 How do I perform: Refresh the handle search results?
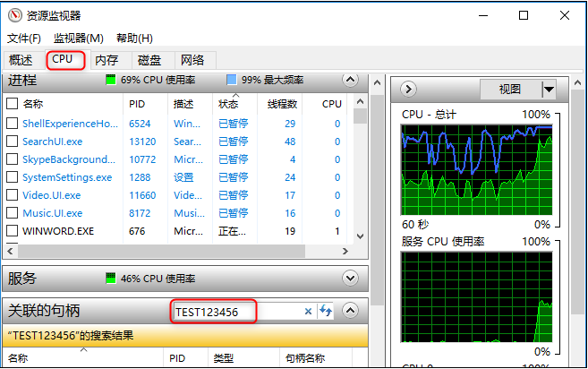[x=326, y=311]
